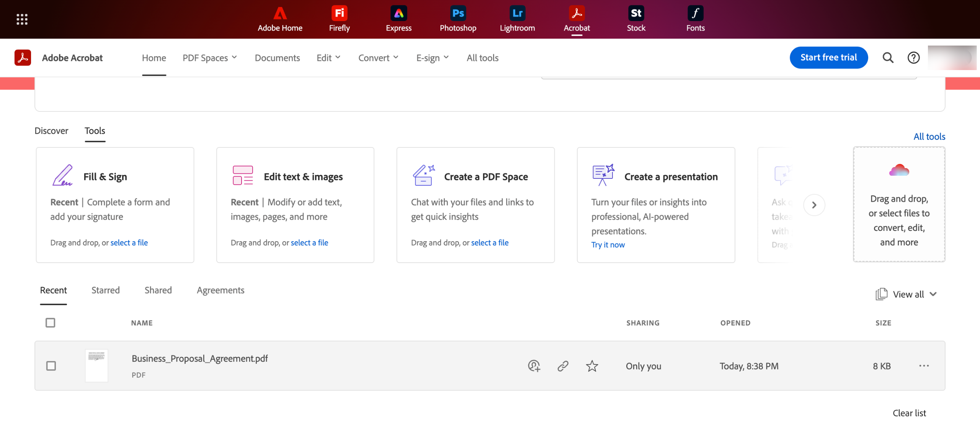The width and height of the screenshot is (980, 448).
Task: Switch to the Starred tab
Action: [106, 290]
